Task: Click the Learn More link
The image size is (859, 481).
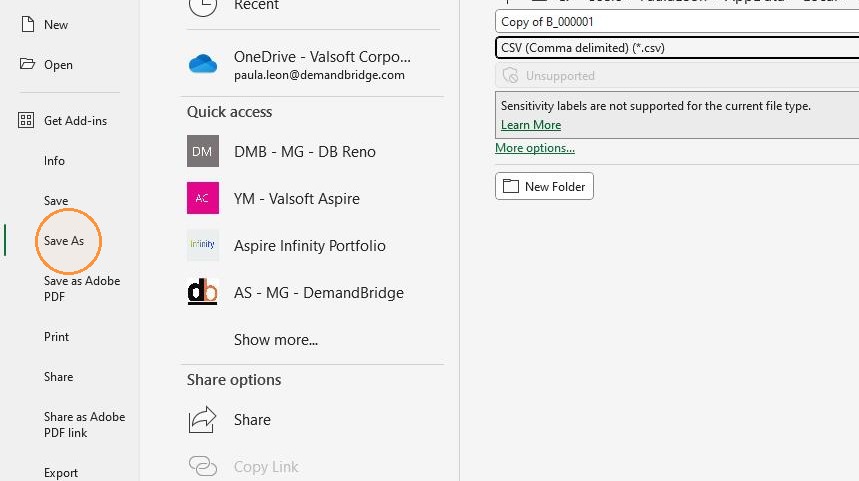Action: tap(531, 125)
